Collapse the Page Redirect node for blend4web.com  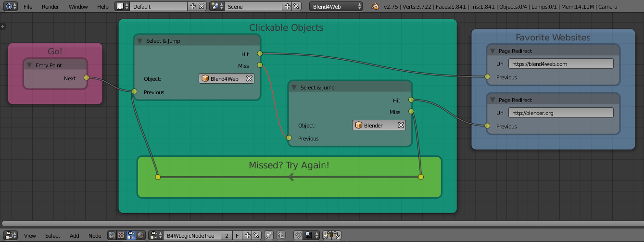click(492, 51)
